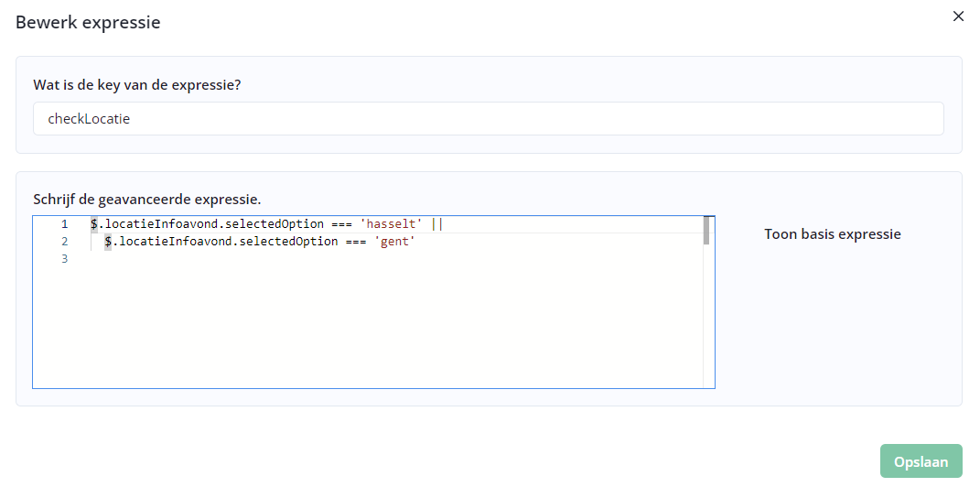Close the Bewerk expressie dialog
The height and width of the screenshot is (487, 980).
click(958, 16)
